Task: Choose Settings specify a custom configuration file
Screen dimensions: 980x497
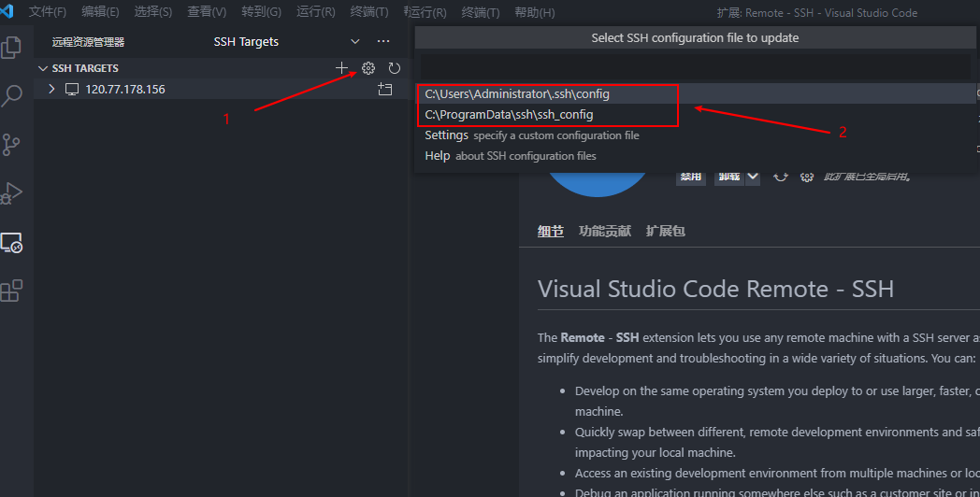Action: coord(697,135)
